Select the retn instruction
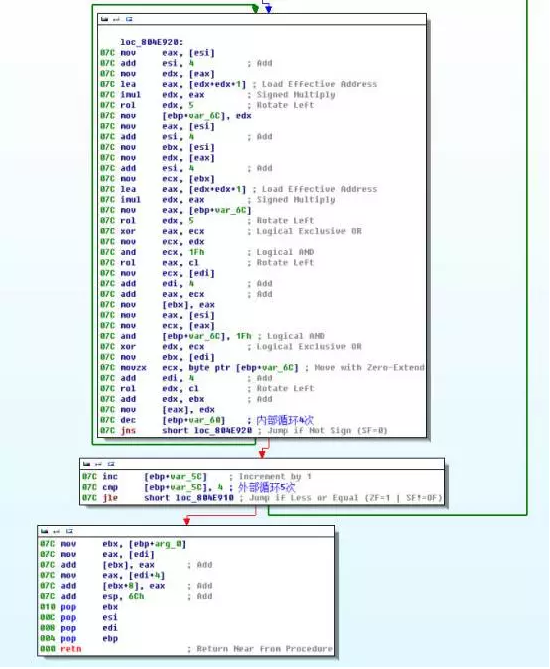Viewport: 550px width, 669px height. click(x=70, y=649)
